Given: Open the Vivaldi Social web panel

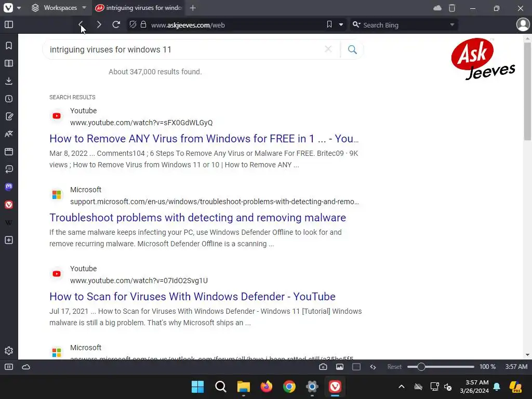Looking at the screenshot, I should (x=9, y=205).
